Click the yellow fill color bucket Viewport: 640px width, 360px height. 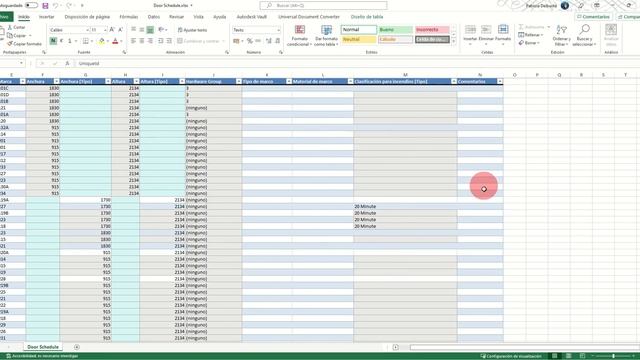pos(101,41)
